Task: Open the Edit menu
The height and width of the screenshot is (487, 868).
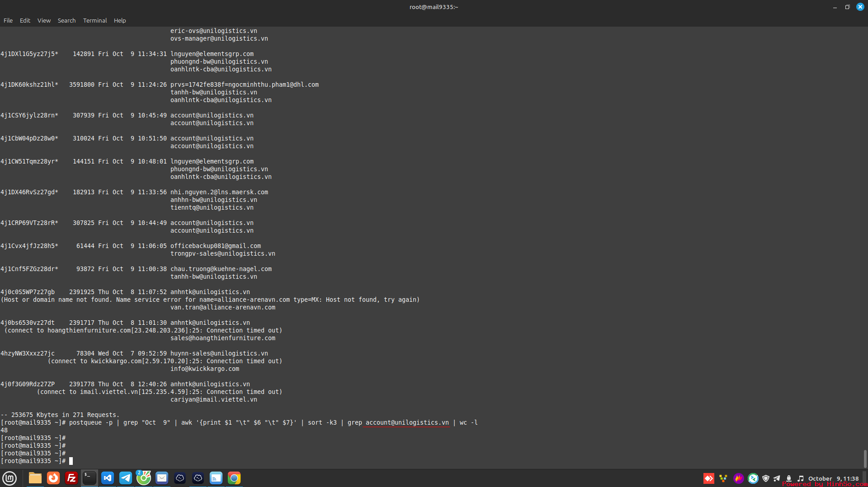Action: (25, 20)
